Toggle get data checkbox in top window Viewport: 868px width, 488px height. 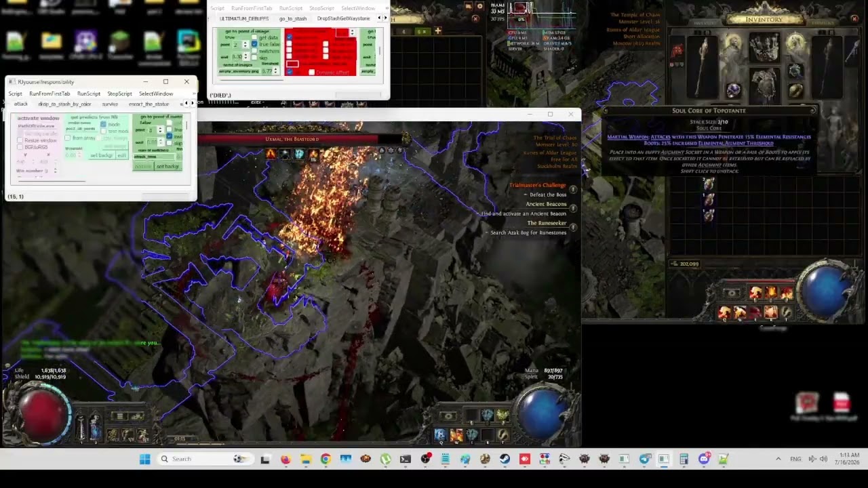254,38
